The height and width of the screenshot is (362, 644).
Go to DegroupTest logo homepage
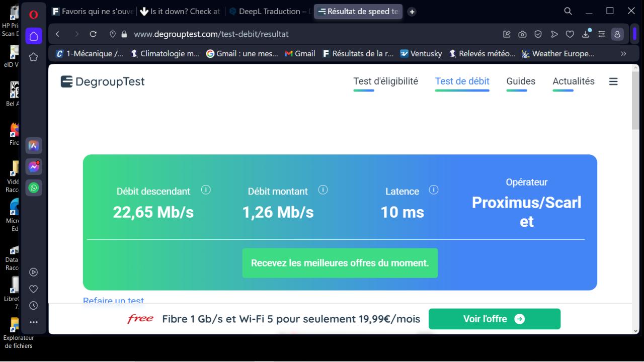tap(103, 81)
